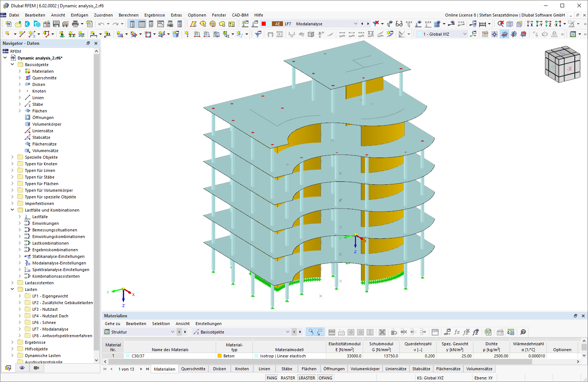Click the red load case color swatch

point(263,24)
